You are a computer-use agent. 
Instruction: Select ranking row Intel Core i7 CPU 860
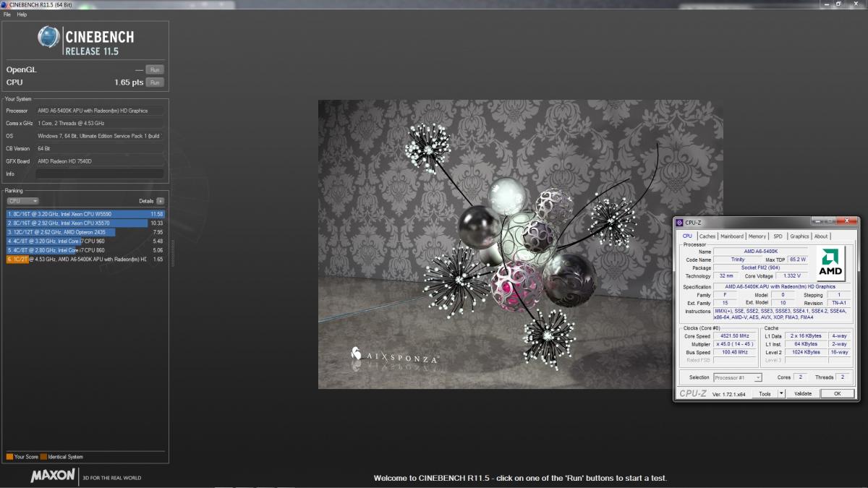[85, 250]
